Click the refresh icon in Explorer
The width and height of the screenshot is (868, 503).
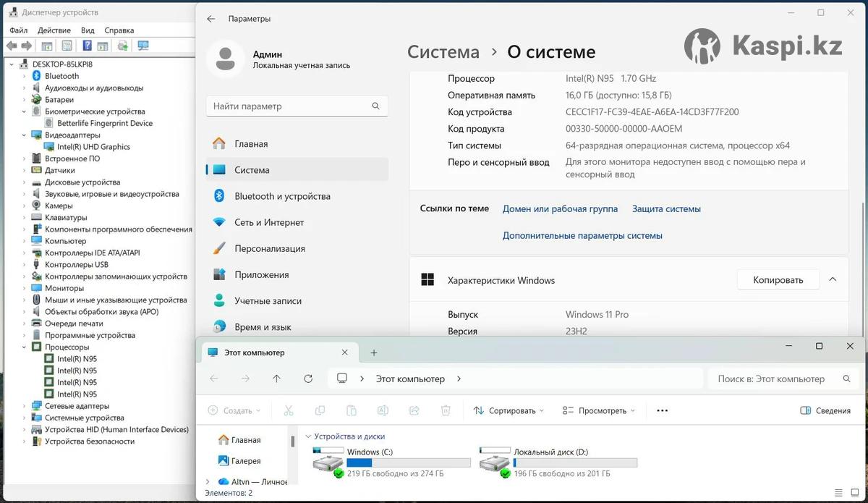308,379
